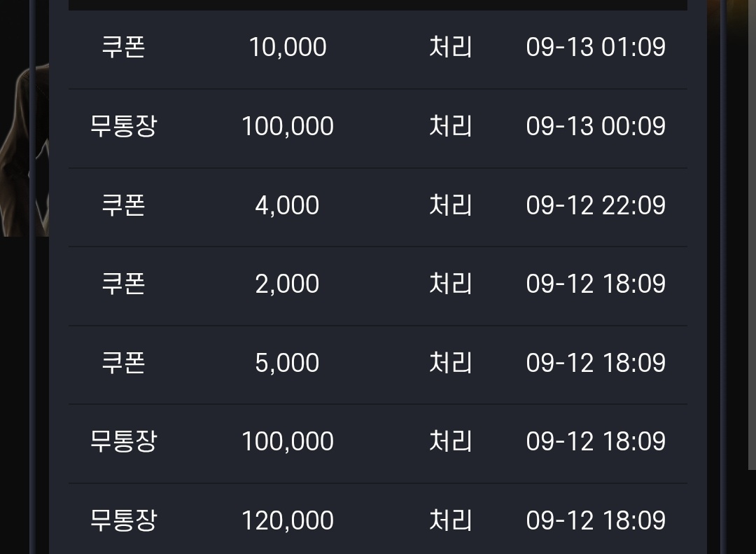Viewport: 756px width, 554px height.
Task: Click the 무통장 label beside 120,000
Action: click(x=123, y=520)
